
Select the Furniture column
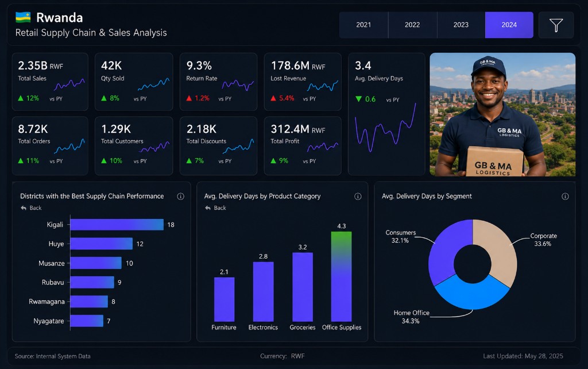(225, 299)
